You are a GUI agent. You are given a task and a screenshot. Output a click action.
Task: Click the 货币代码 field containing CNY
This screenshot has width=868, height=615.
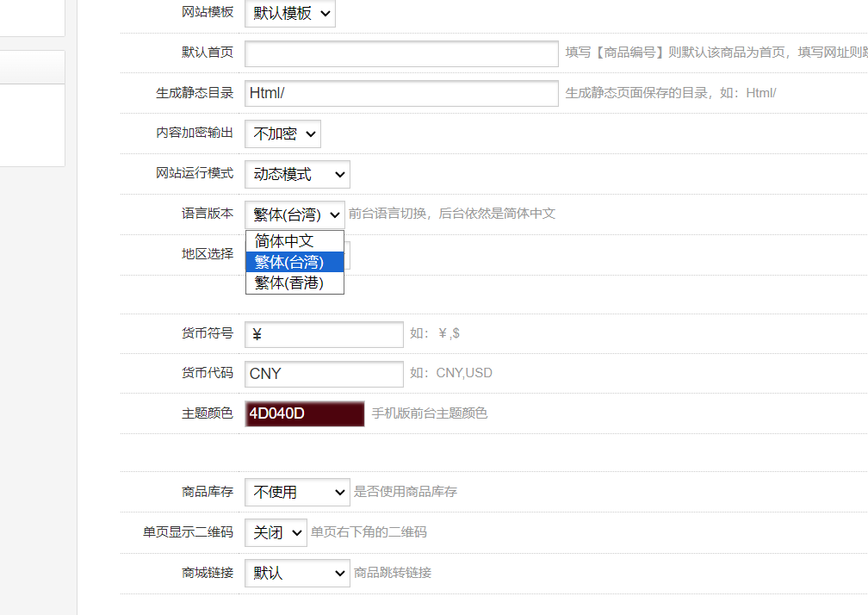(324, 374)
